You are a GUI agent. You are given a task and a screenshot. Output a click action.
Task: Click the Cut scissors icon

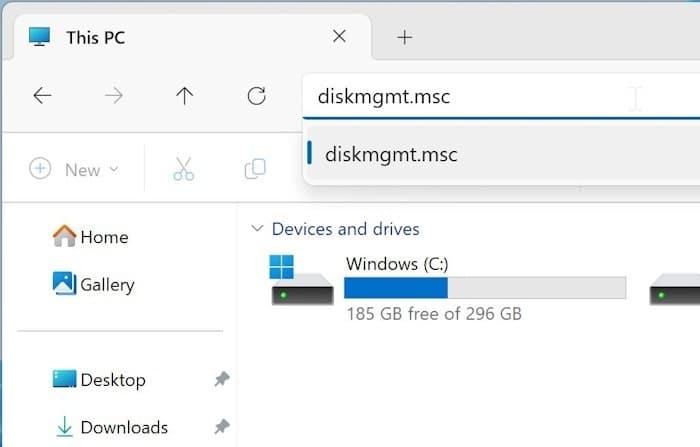pos(183,169)
